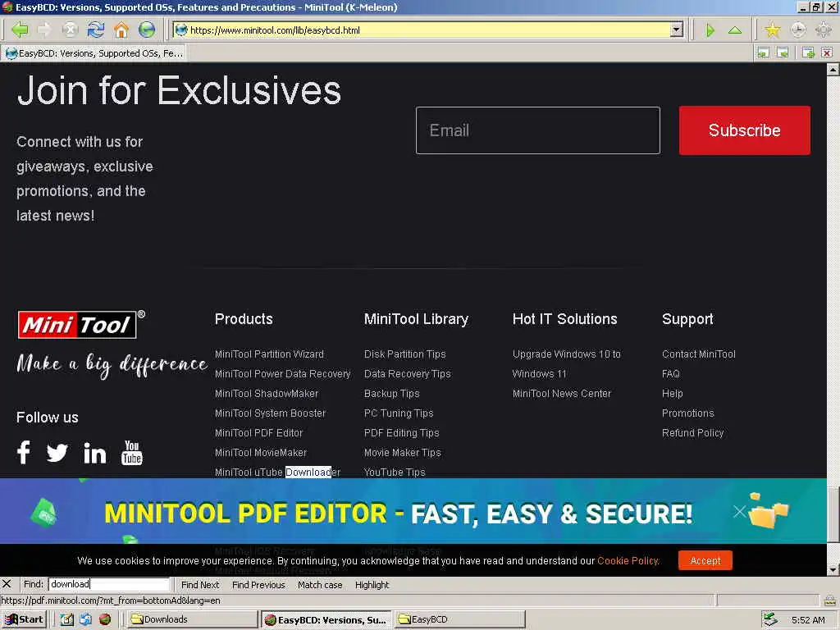Open Bookmarks star icon
Screen dimensions: 840x630
coord(773,30)
